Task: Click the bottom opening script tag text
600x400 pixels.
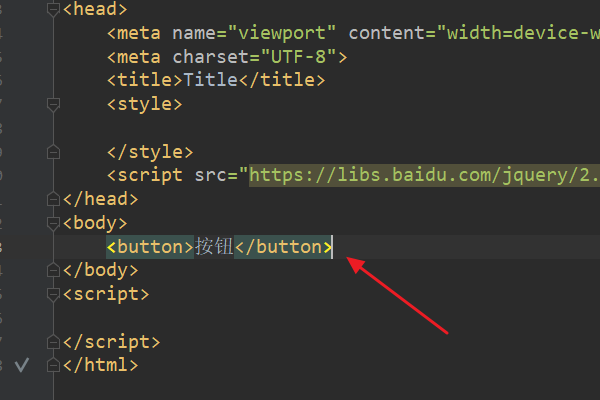Action: click(106, 294)
